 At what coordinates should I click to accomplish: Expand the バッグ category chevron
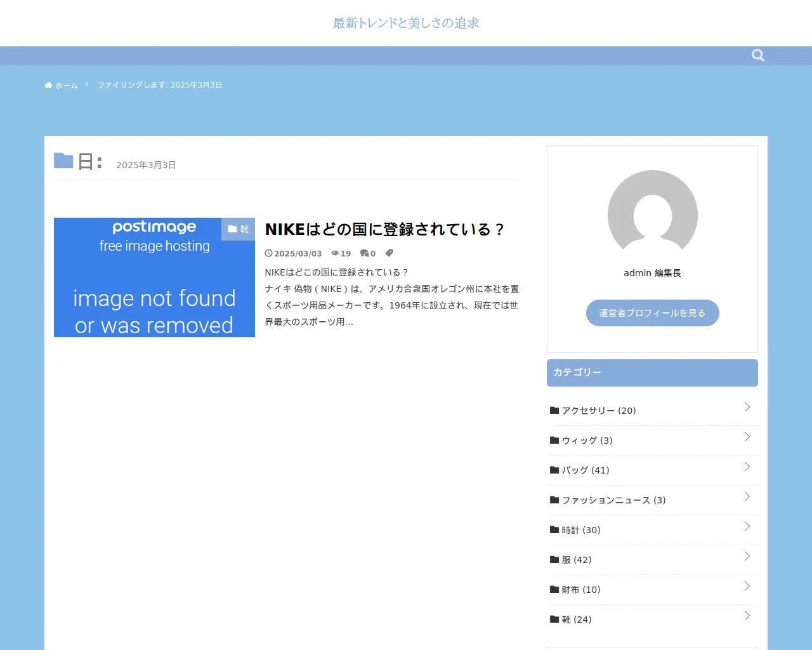pos(747,467)
